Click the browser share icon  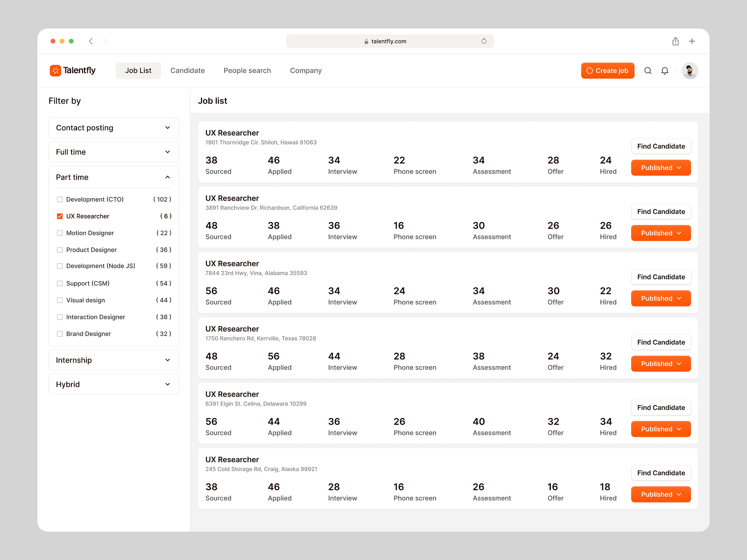click(675, 41)
